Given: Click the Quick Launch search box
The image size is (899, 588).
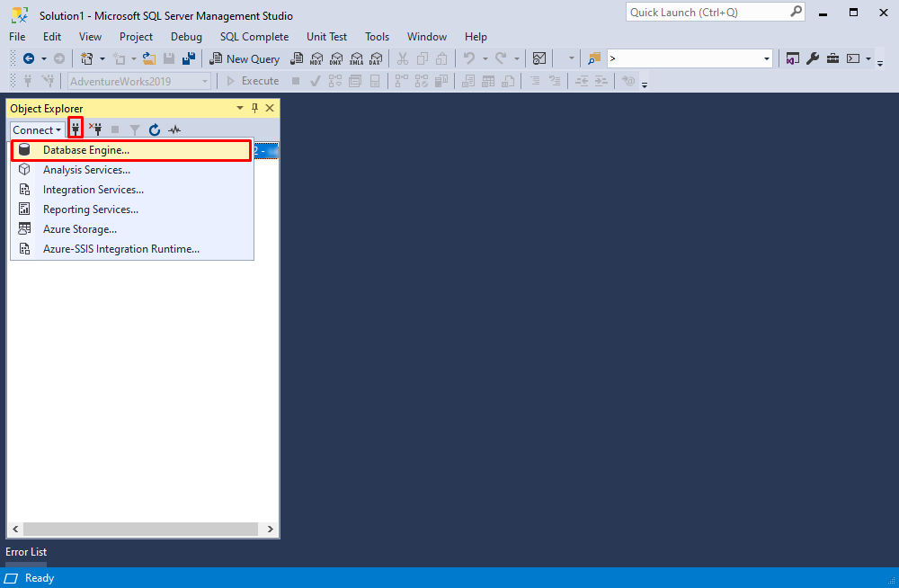Looking at the screenshot, I should click(715, 12).
